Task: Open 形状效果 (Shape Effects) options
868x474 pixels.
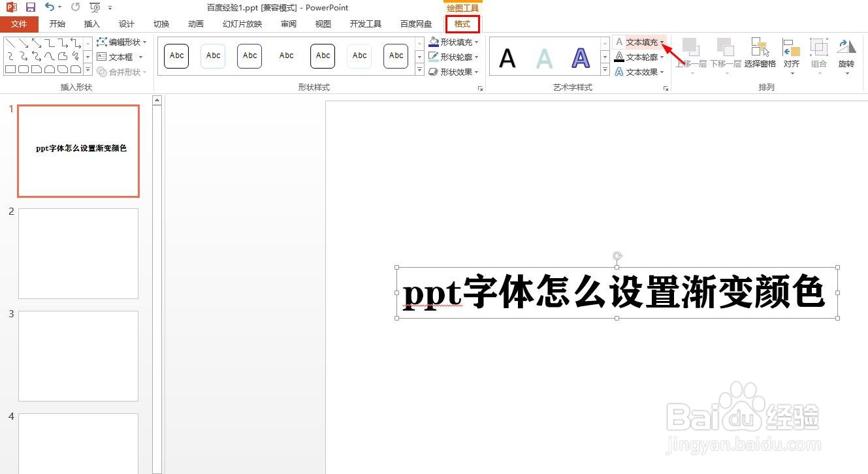Action: 451,72
